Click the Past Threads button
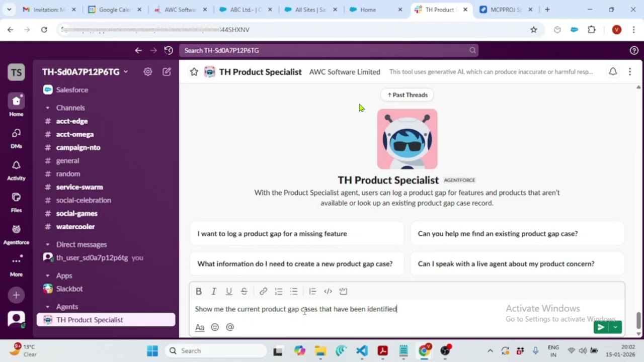The image size is (644, 362). click(407, 95)
